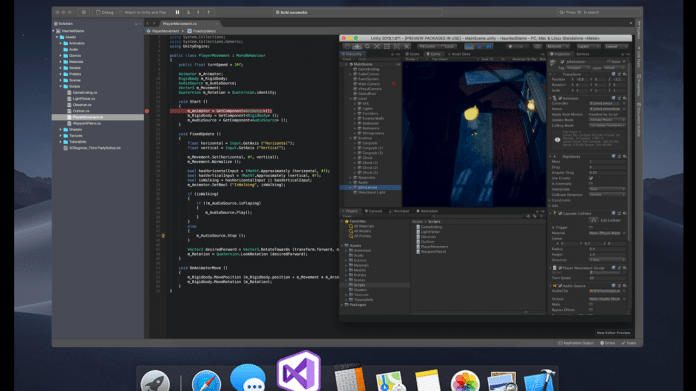Open Photos from the dock
Viewport: 696px width, 391px height.
(x=465, y=381)
